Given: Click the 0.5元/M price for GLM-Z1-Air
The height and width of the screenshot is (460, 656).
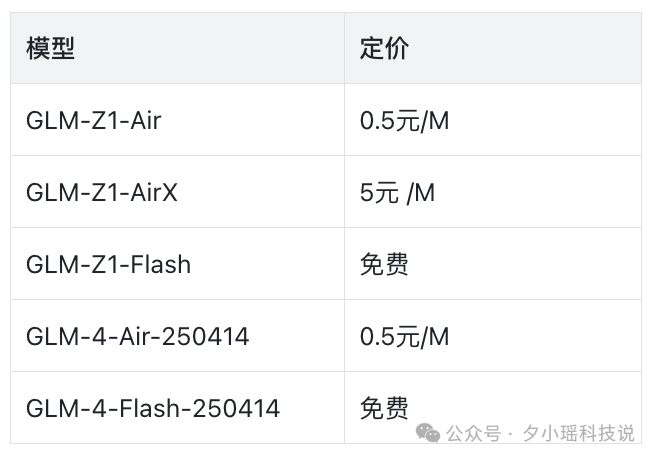Looking at the screenshot, I should 404,120.
